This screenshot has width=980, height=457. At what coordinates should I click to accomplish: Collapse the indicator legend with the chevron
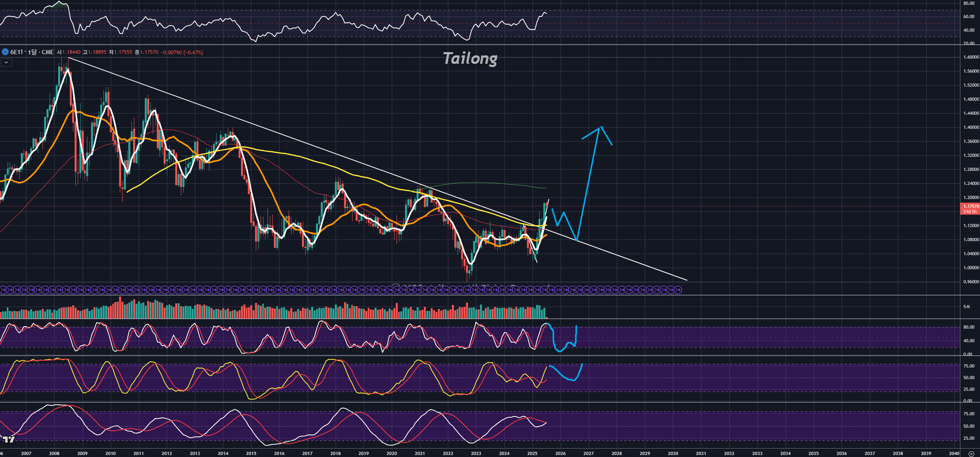point(6,63)
